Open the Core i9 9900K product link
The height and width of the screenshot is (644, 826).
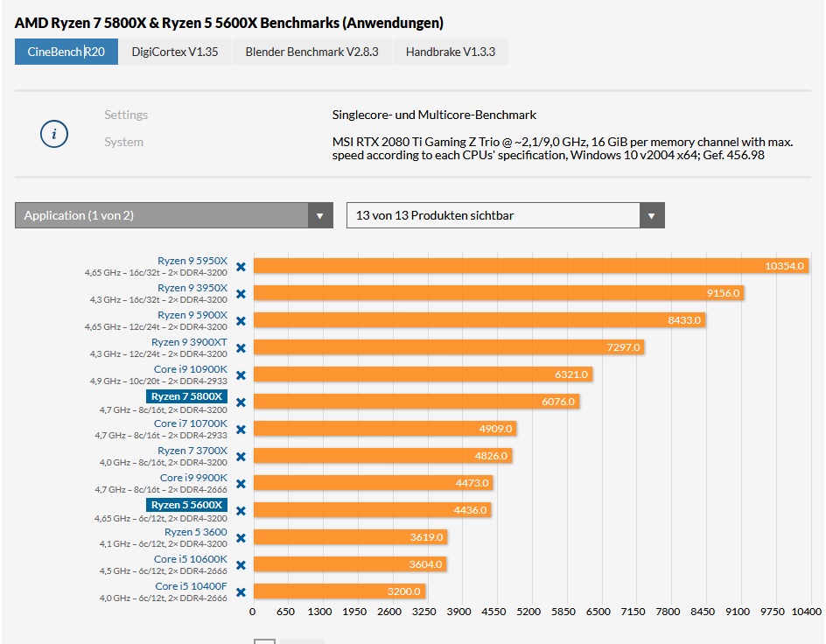pyautogui.click(x=194, y=478)
